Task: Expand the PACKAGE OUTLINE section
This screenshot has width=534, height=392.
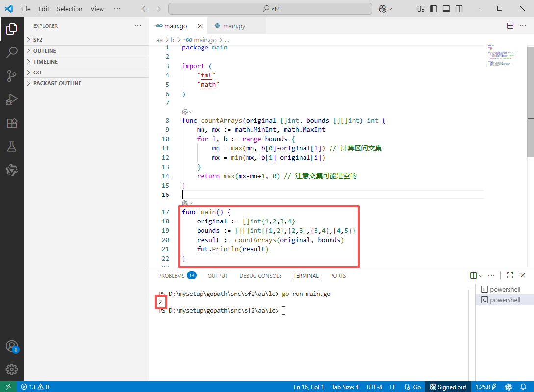Action: click(86, 83)
